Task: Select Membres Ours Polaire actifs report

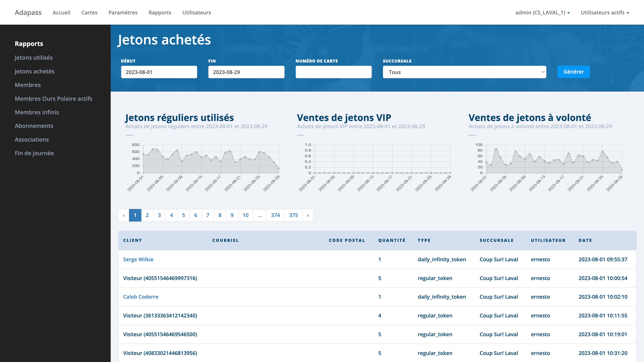Action: tap(53, 99)
